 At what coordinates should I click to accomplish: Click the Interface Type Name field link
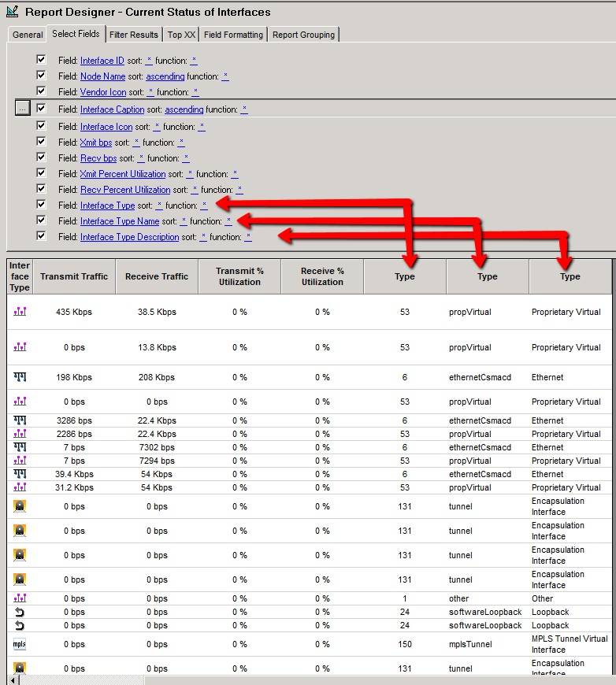[120, 221]
